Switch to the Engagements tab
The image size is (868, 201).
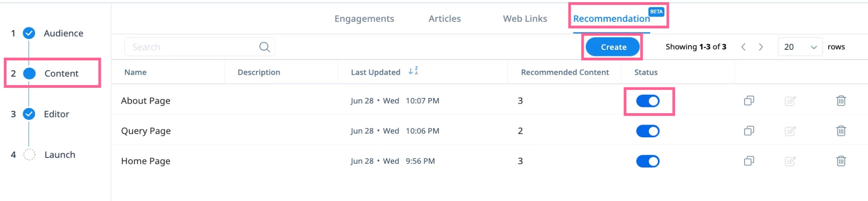pos(364,18)
